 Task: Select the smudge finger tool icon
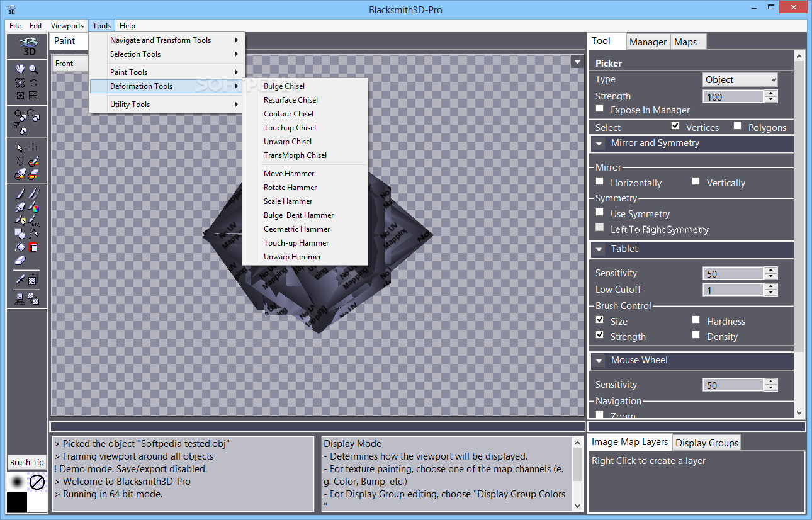click(x=19, y=208)
